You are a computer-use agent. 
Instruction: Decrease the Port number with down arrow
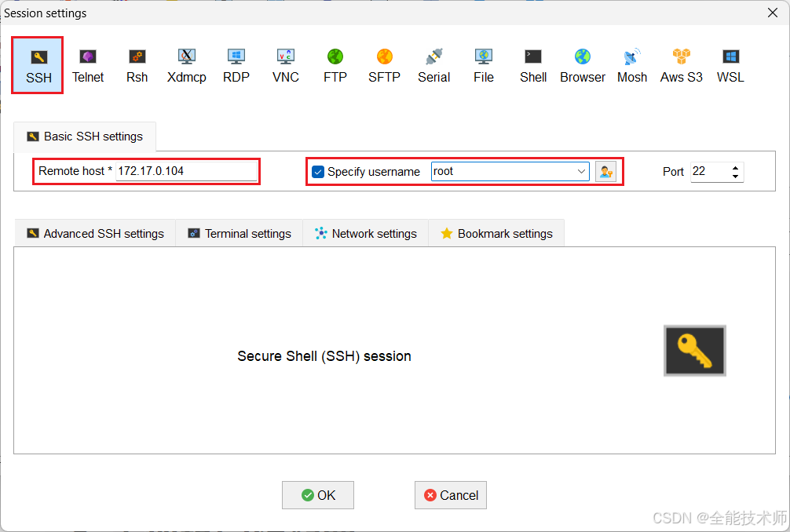(x=736, y=177)
